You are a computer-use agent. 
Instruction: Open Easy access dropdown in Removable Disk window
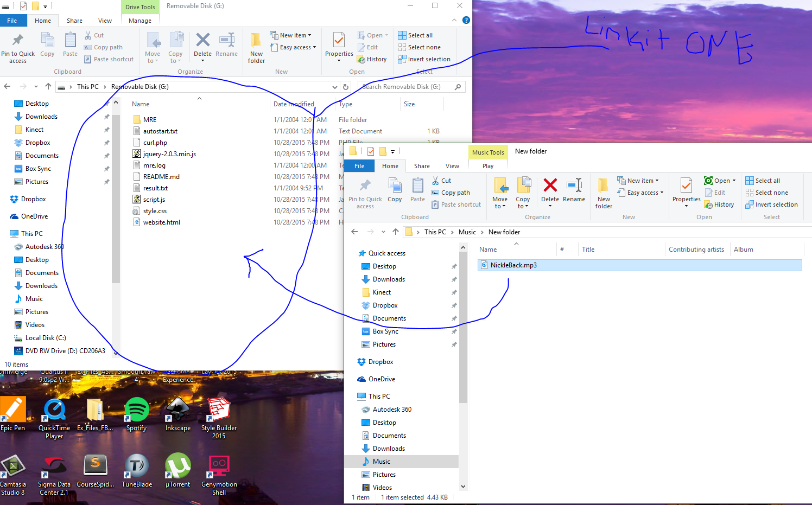293,47
